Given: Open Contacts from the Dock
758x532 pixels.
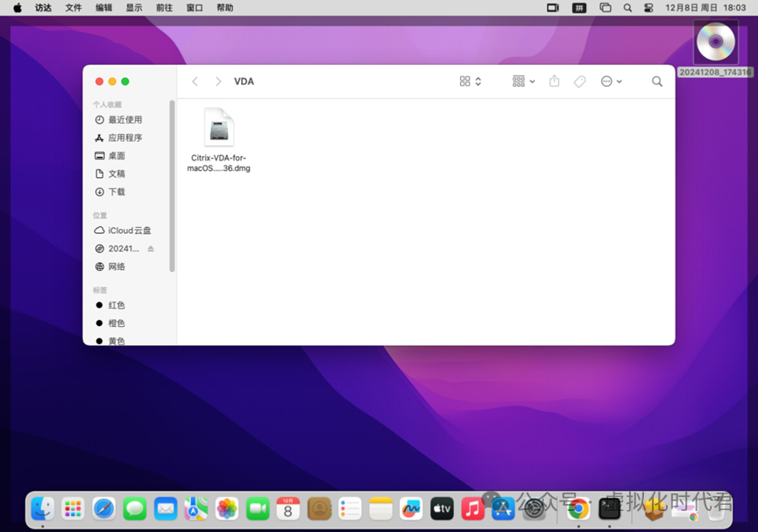Looking at the screenshot, I should pyautogui.click(x=319, y=509).
